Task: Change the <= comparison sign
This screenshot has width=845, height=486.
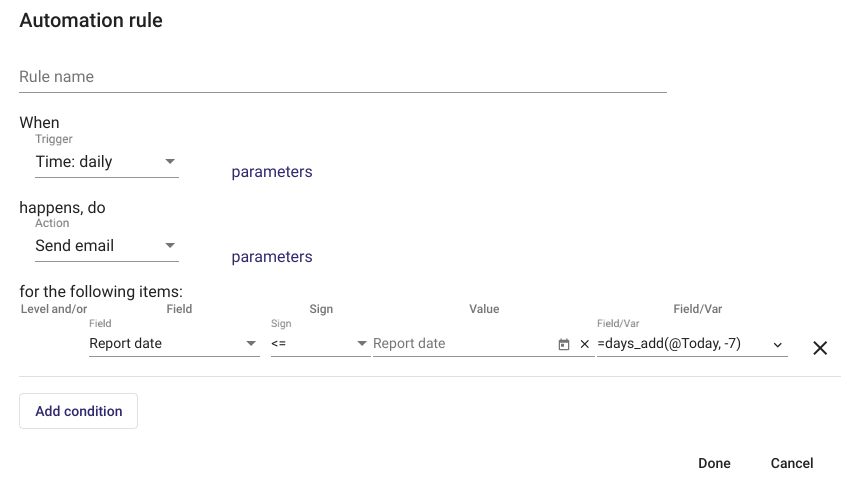Action: pos(320,344)
